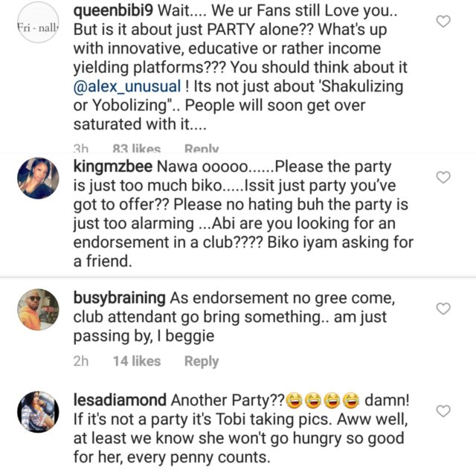The image size is (476, 476).
Task: Reply to queenbibi9's comment
Action: 202,149
